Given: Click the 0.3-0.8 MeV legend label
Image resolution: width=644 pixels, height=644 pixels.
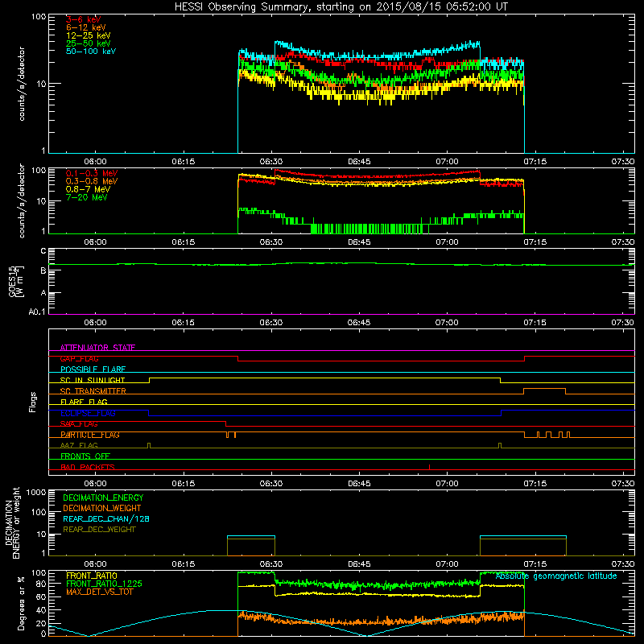Looking at the screenshot, I should [x=92, y=181].
